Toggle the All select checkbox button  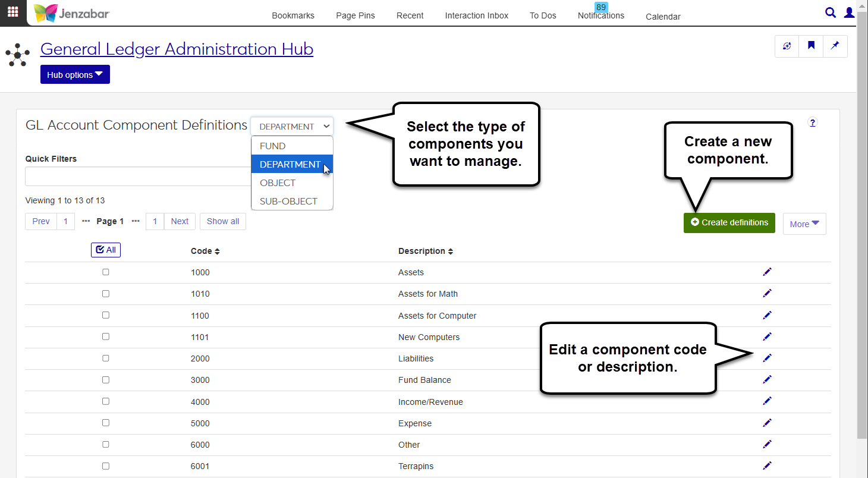point(106,250)
